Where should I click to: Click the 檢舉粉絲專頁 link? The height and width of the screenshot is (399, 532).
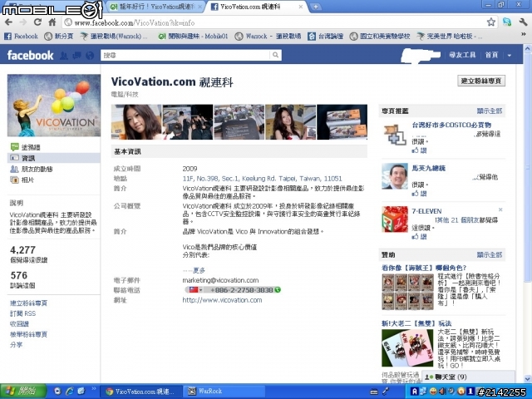point(28,334)
